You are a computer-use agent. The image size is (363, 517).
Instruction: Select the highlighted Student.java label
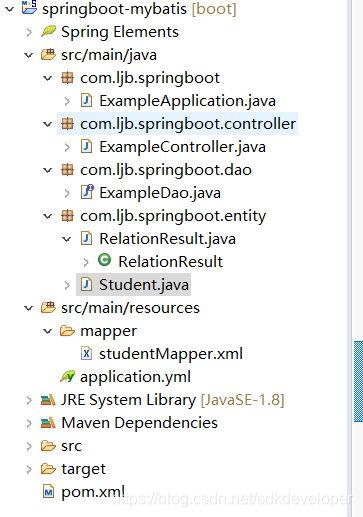144,285
